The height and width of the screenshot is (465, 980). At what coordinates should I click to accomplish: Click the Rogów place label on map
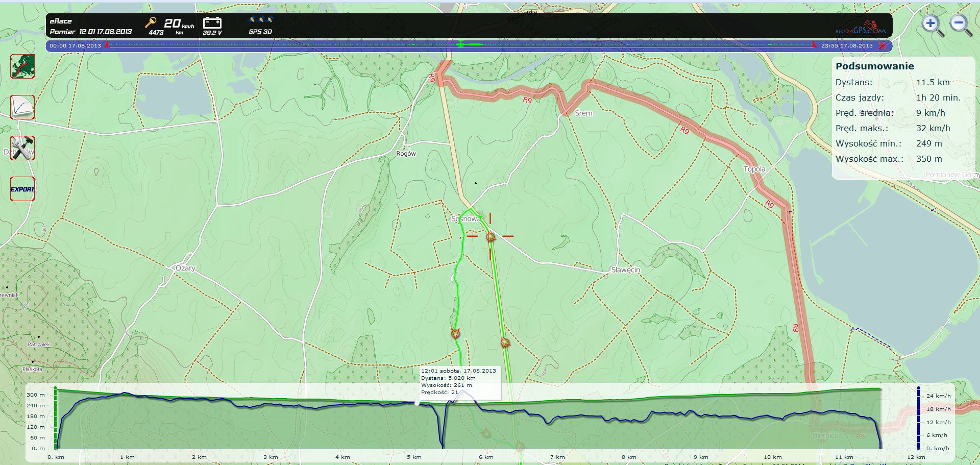pyautogui.click(x=406, y=154)
